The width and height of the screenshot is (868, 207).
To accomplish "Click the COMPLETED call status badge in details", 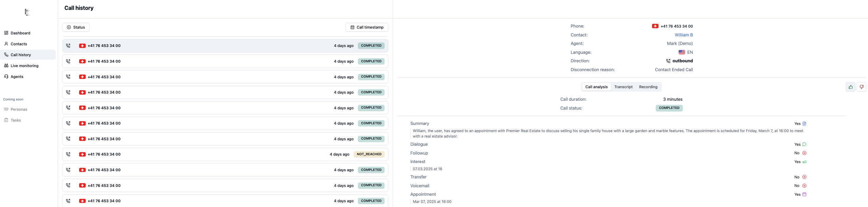I will 669,108.
